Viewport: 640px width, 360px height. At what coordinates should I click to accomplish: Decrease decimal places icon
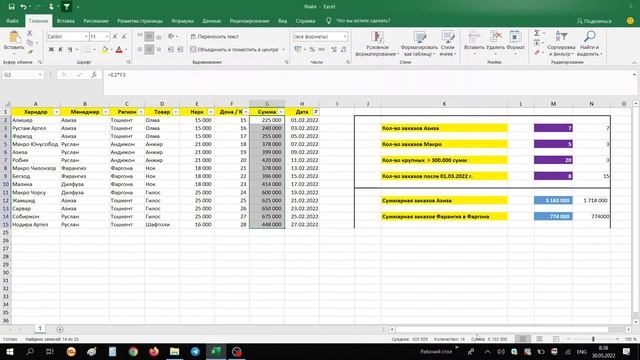point(343,49)
